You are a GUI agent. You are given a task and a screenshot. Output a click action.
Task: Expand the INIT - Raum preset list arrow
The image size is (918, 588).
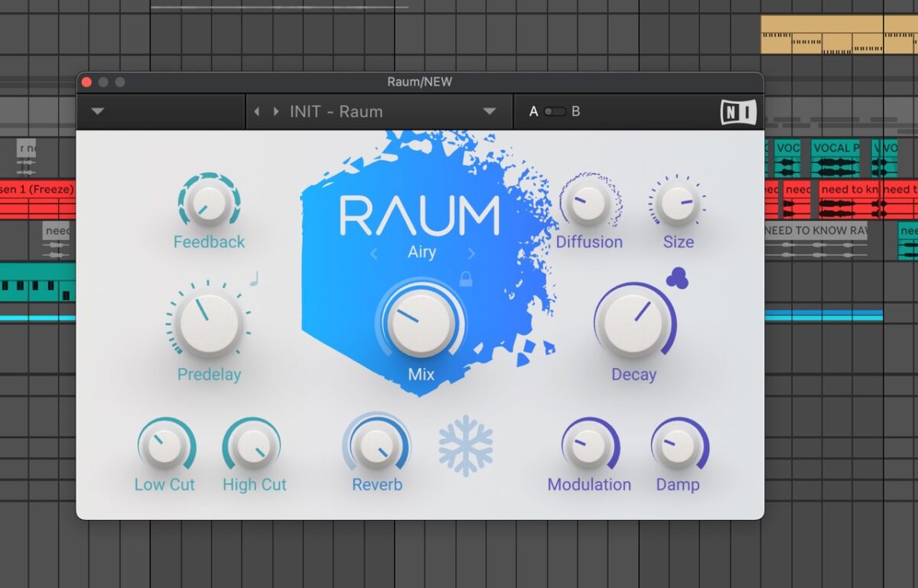tap(490, 112)
